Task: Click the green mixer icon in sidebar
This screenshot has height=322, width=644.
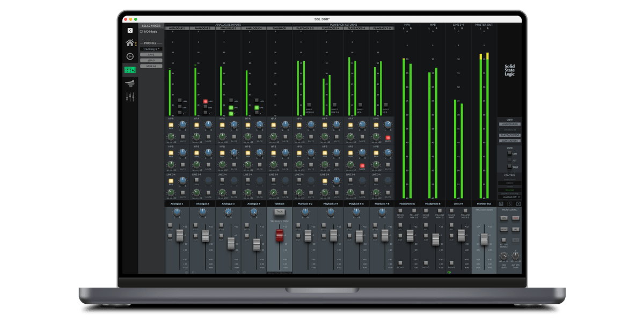Action: [130, 70]
